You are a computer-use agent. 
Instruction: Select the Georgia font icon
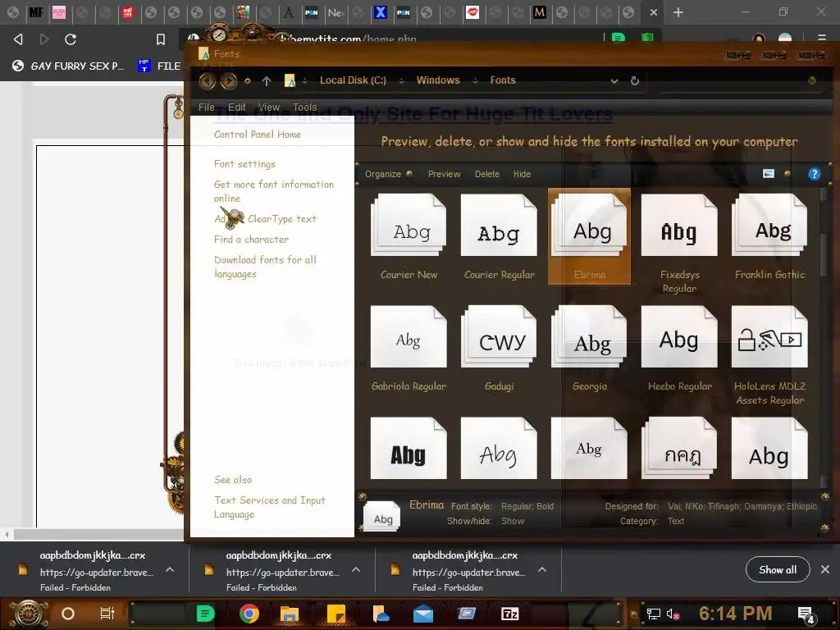click(589, 336)
